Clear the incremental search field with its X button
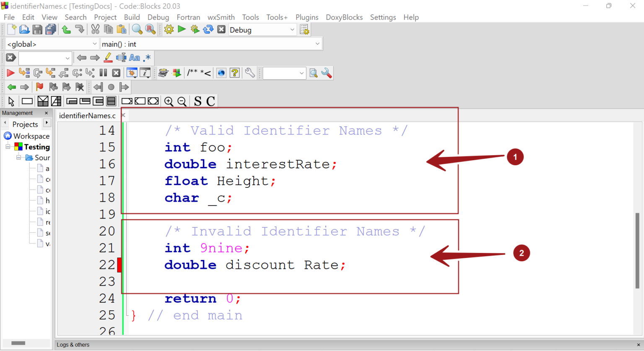The height and width of the screenshot is (351, 644). 10,58
